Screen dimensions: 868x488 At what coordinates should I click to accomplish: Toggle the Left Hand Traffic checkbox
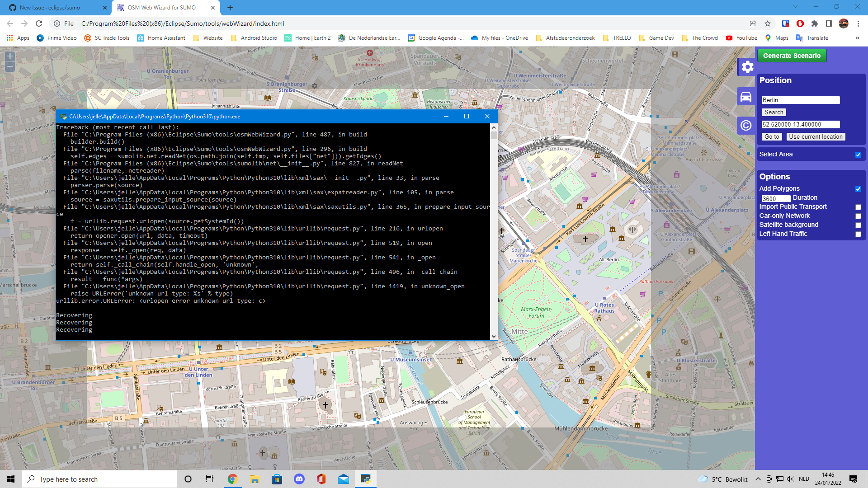point(858,234)
